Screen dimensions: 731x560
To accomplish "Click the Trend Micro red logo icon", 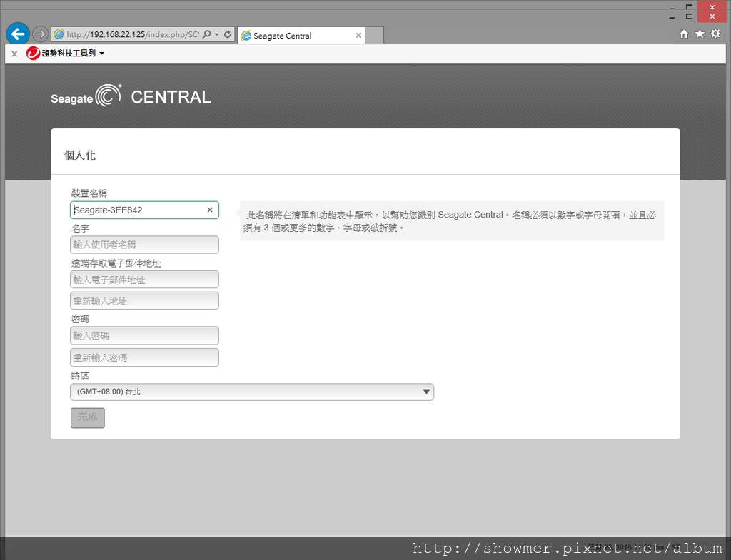I will pos(33,53).
